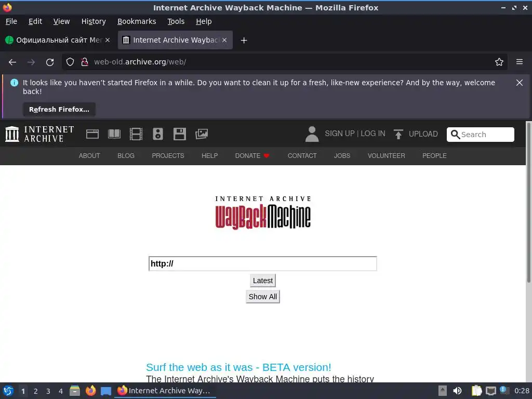Open the Bookmarks menu
The width and height of the screenshot is (532, 399).
[137, 21]
